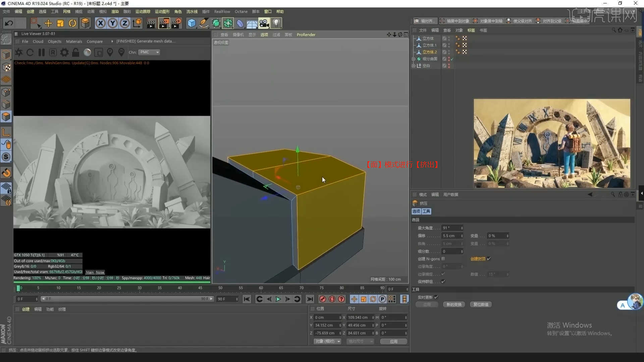The height and width of the screenshot is (362, 644).
Task: Toggle the 保持群组 checkbox
Action: 443,282
